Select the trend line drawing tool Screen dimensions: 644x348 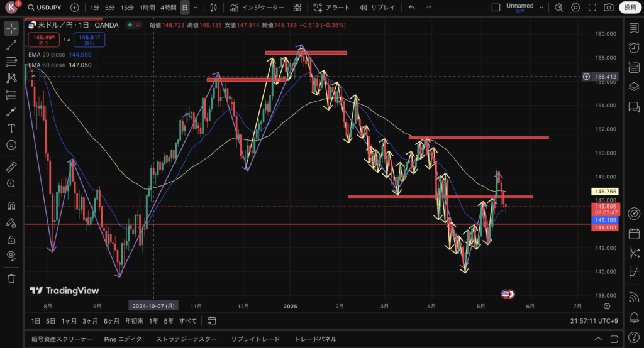(11, 45)
